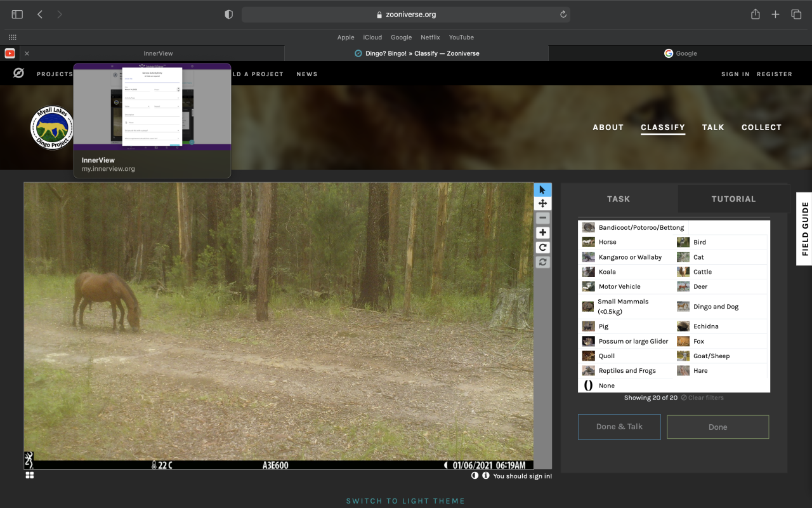Activate the pan (move) tool
This screenshot has height=508, width=812.
[x=542, y=204]
